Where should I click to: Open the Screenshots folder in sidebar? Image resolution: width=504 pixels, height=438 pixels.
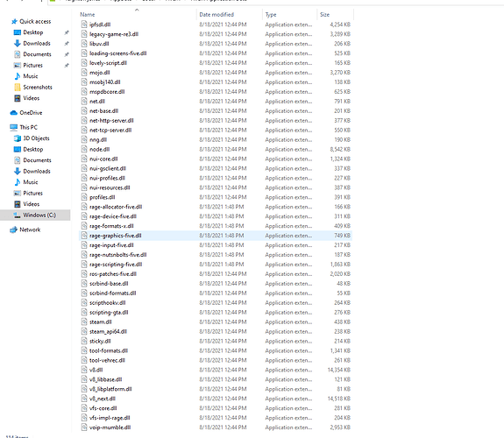(x=38, y=87)
